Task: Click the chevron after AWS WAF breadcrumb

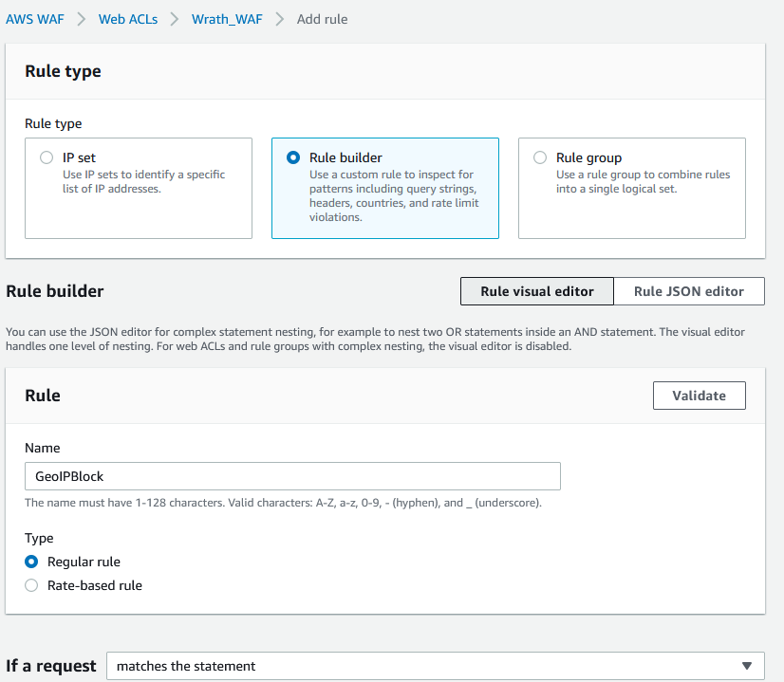Action: point(83,19)
